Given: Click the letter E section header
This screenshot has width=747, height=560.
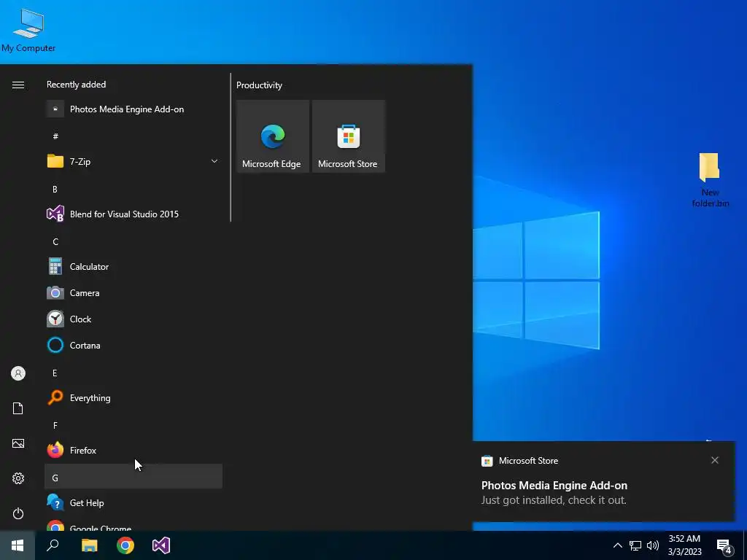Looking at the screenshot, I should [x=133, y=373].
